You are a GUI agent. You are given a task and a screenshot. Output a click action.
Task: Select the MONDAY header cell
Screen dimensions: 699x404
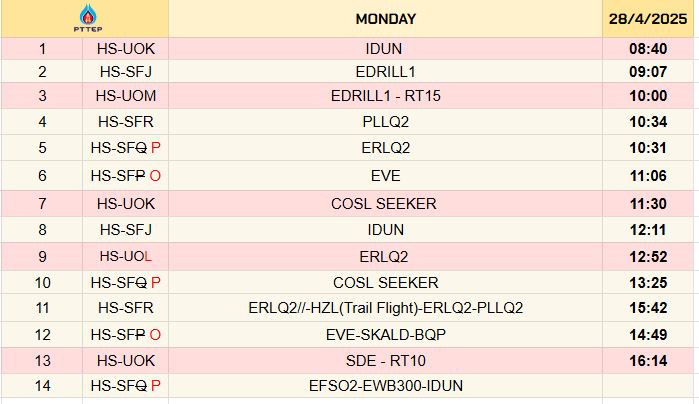click(385, 18)
